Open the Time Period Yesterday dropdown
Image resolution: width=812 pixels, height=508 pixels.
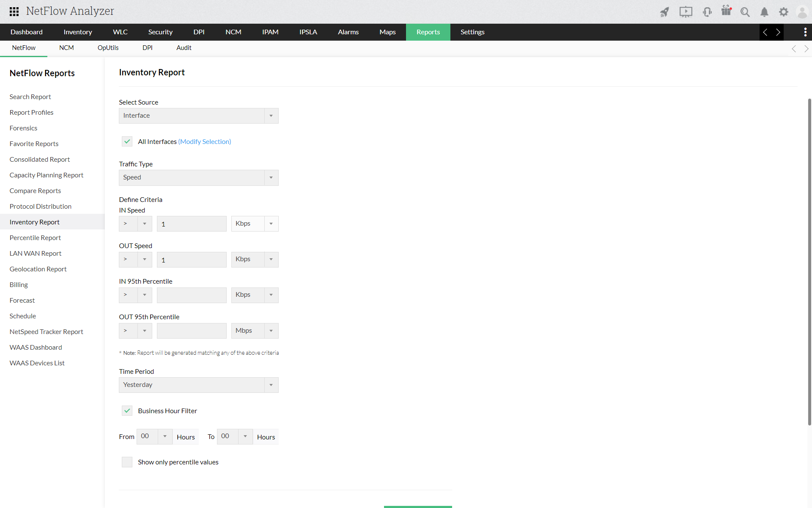(x=198, y=385)
